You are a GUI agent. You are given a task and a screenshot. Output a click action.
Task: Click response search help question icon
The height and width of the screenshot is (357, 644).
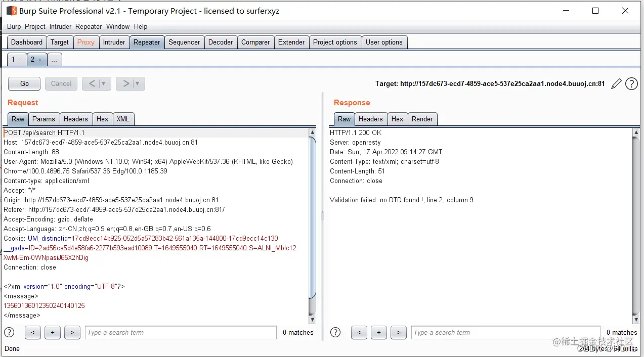pos(335,332)
